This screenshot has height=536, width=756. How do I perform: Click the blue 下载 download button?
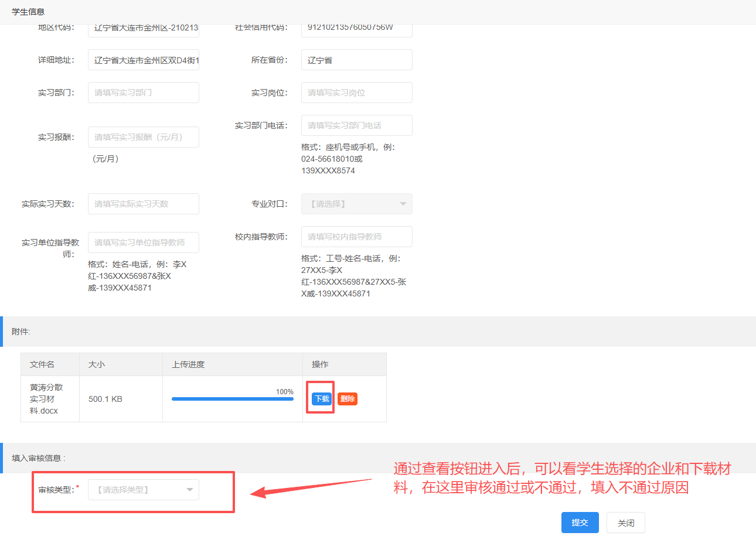point(322,399)
